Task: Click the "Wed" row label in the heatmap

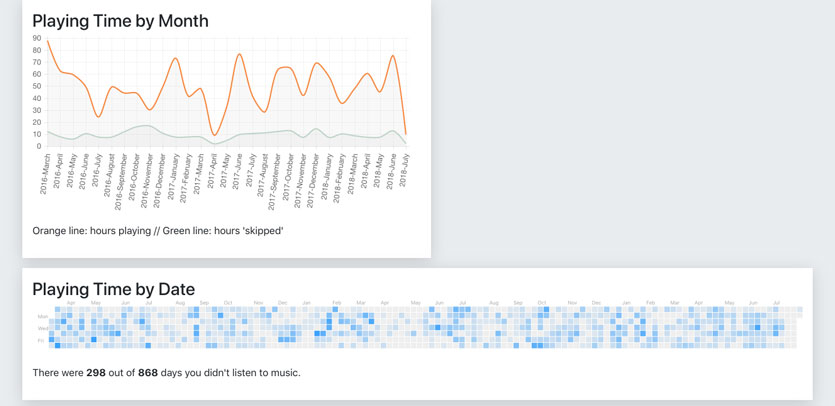Action: coord(42,328)
